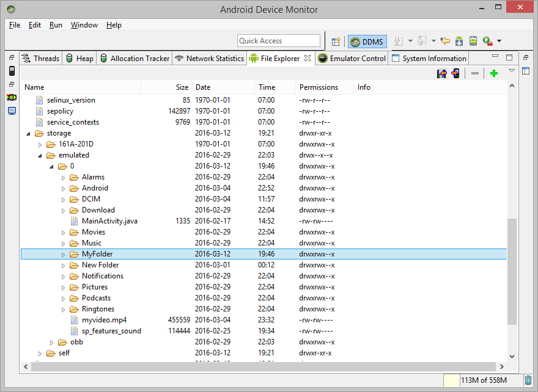Screen dimensions: 538x392
Task: Expand the 161A-201D folder
Action: click(40, 145)
